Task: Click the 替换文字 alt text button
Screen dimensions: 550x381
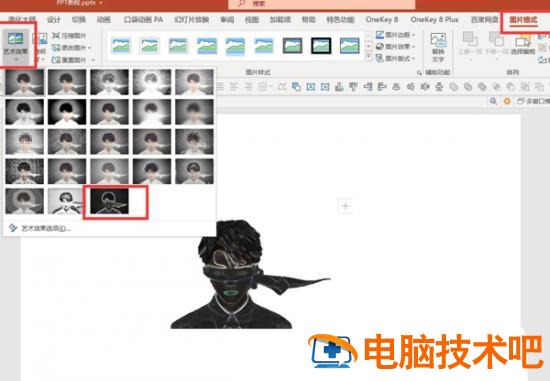Action: [438, 48]
